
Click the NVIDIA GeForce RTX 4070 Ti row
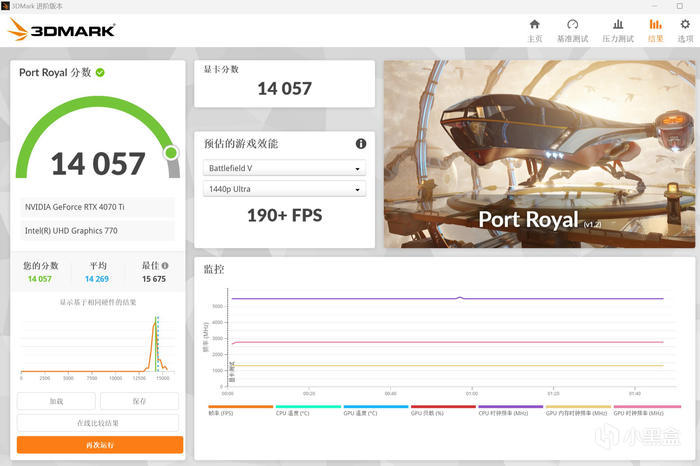point(97,207)
